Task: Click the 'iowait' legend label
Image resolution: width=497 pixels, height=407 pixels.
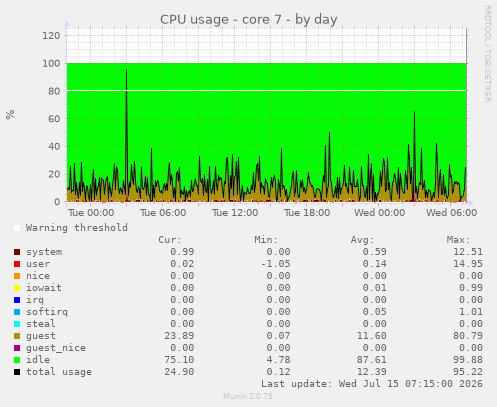Action: (x=44, y=288)
